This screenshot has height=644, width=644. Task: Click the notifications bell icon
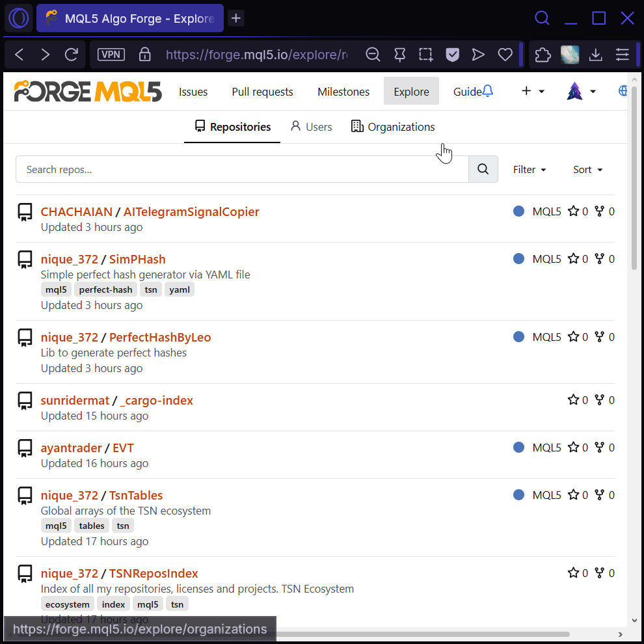point(487,91)
